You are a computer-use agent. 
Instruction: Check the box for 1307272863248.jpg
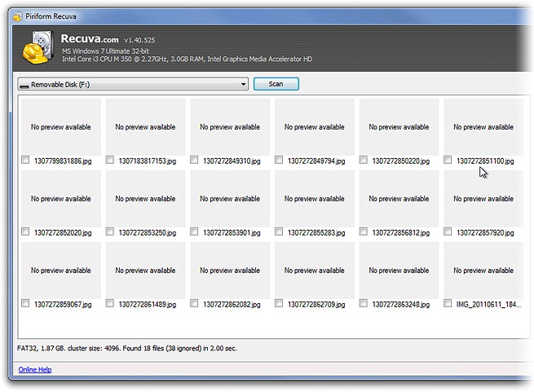(x=364, y=303)
